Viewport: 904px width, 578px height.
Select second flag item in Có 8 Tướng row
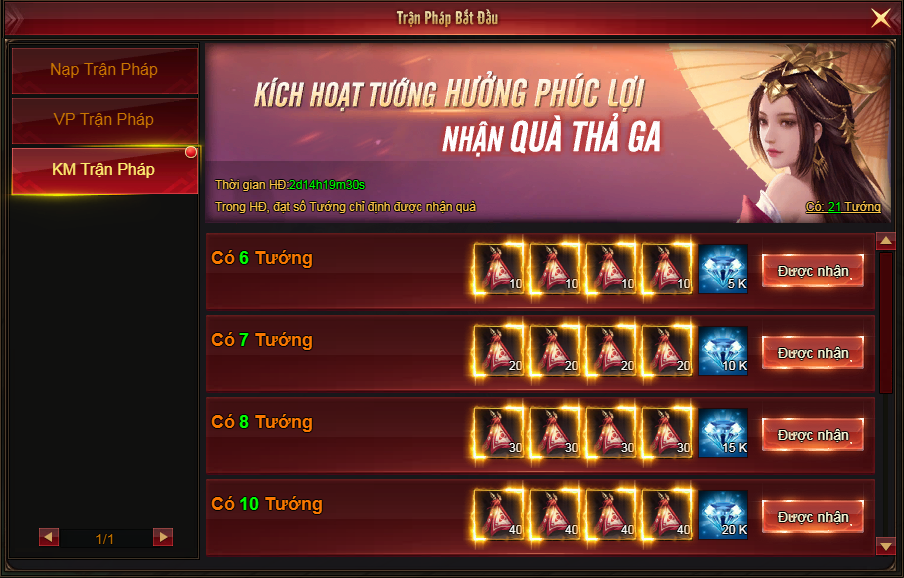tap(555, 433)
